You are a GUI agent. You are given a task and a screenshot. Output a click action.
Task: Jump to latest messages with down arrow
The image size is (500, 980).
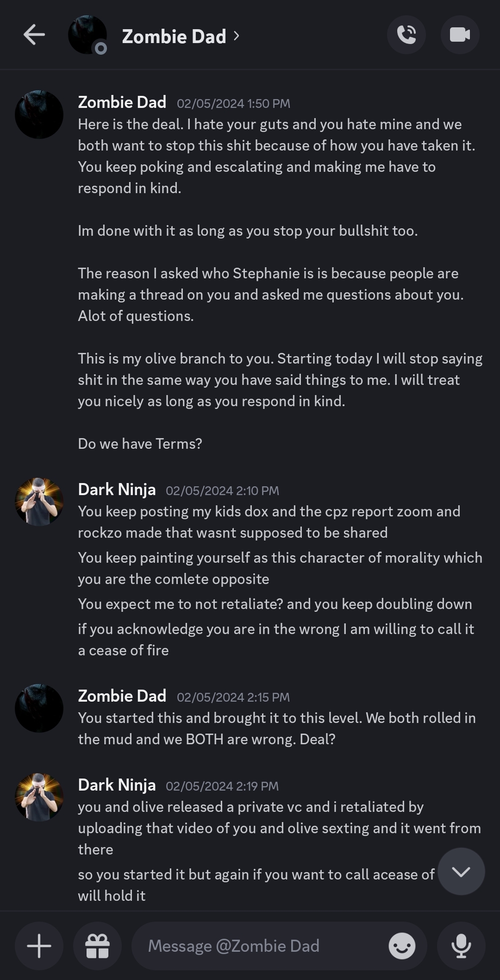(461, 871)
